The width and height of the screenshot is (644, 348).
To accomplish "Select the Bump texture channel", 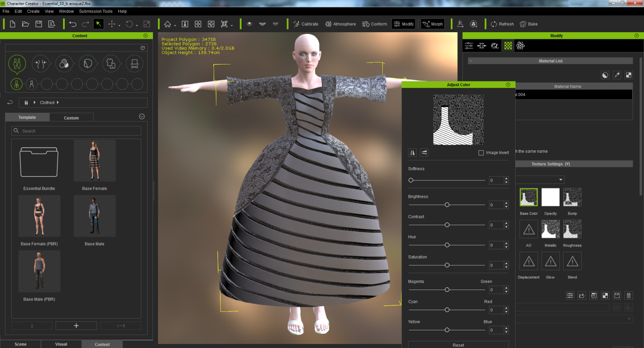I will [572, 197].
